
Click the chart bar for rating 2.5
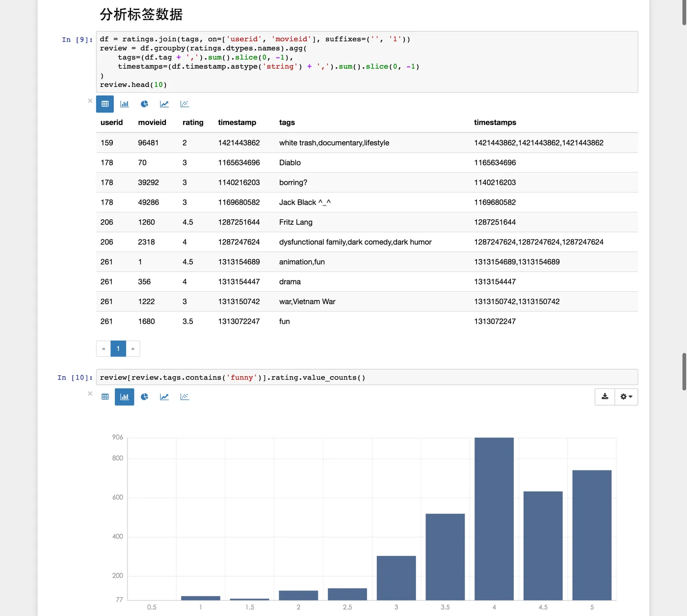click(347, 594)
